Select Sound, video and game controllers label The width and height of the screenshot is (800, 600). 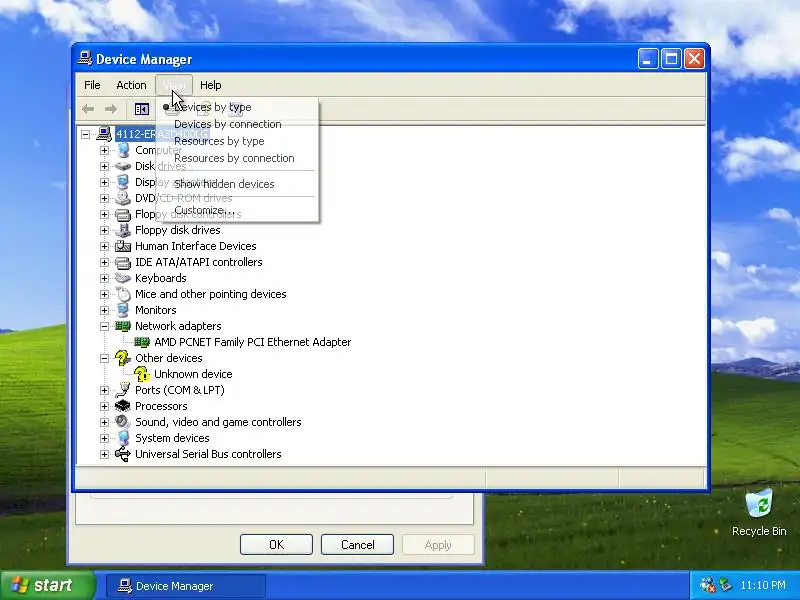[218, 422]
